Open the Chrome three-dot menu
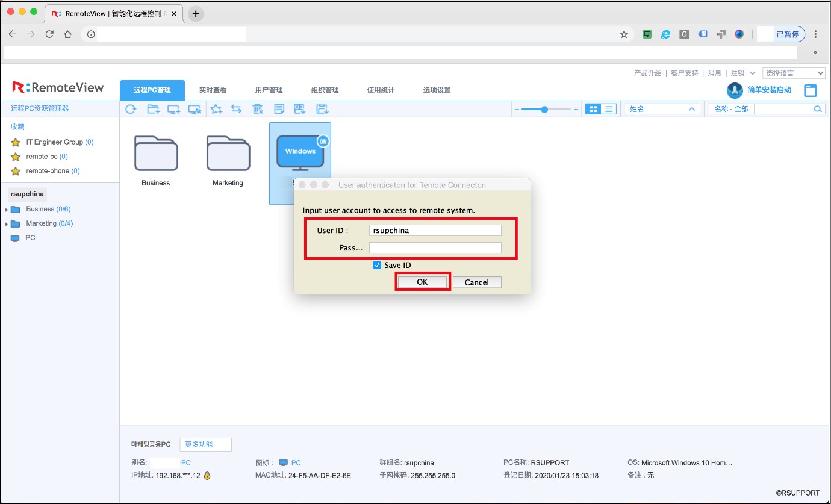This screenshot has width=831, height=504. [x=816, y=34]
